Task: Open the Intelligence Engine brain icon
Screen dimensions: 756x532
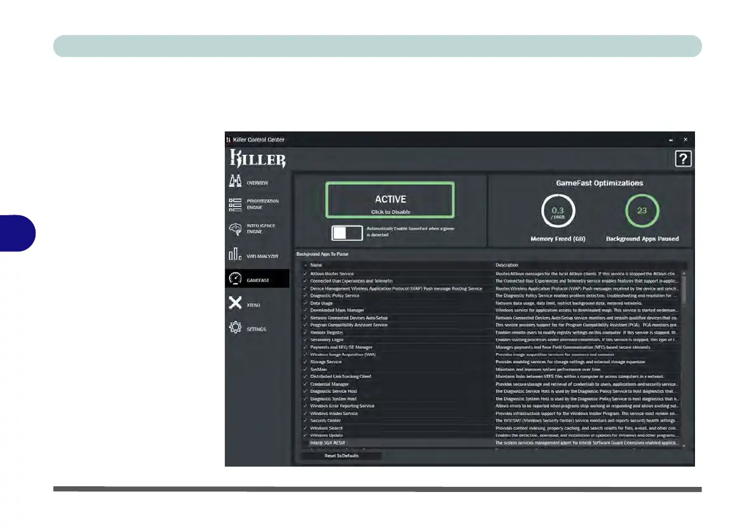Action: (x=235, y=229)
